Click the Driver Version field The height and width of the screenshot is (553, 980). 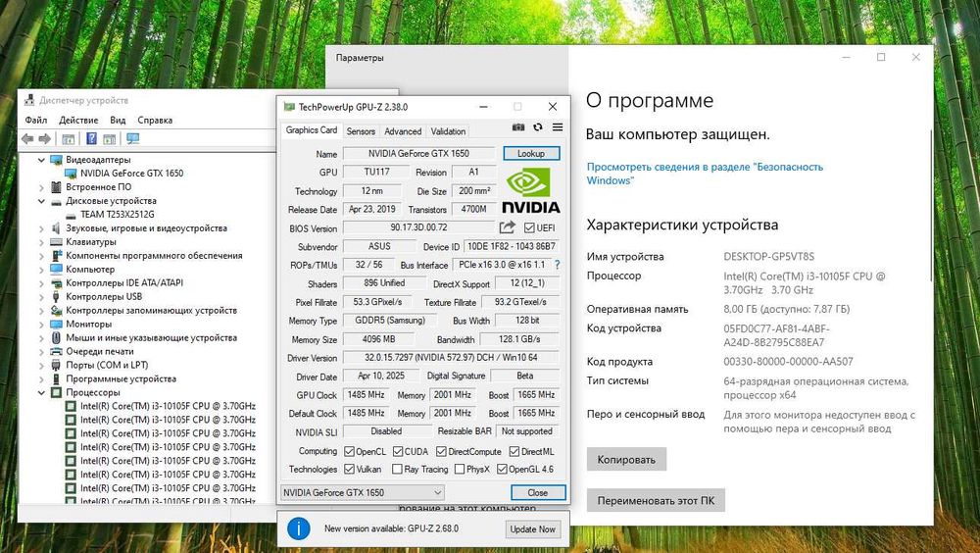(451, 357)
